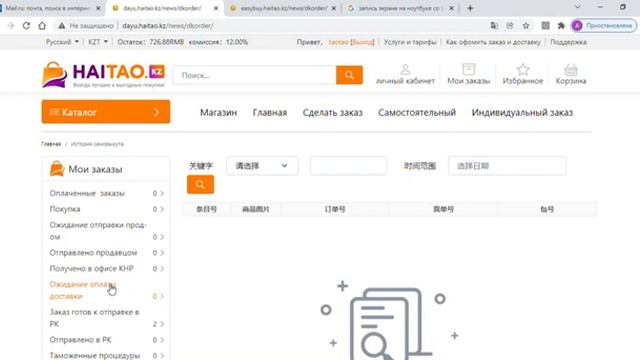The image size is (640, 360).
Task: Open the Поддержка link
Action: coord(568,42)
